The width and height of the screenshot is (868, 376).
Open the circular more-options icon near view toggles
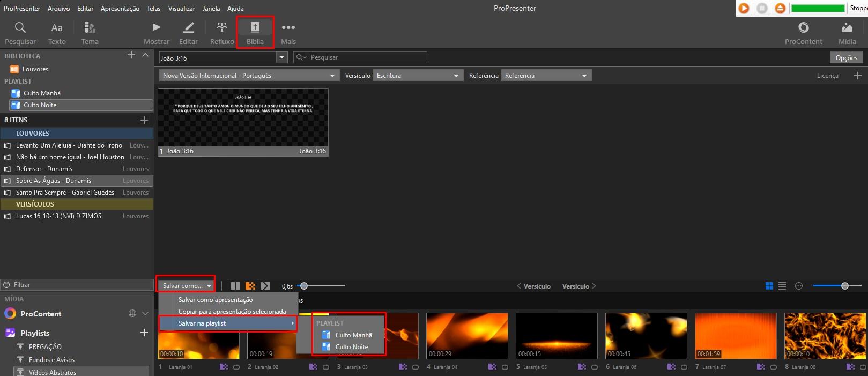[799, 286]
